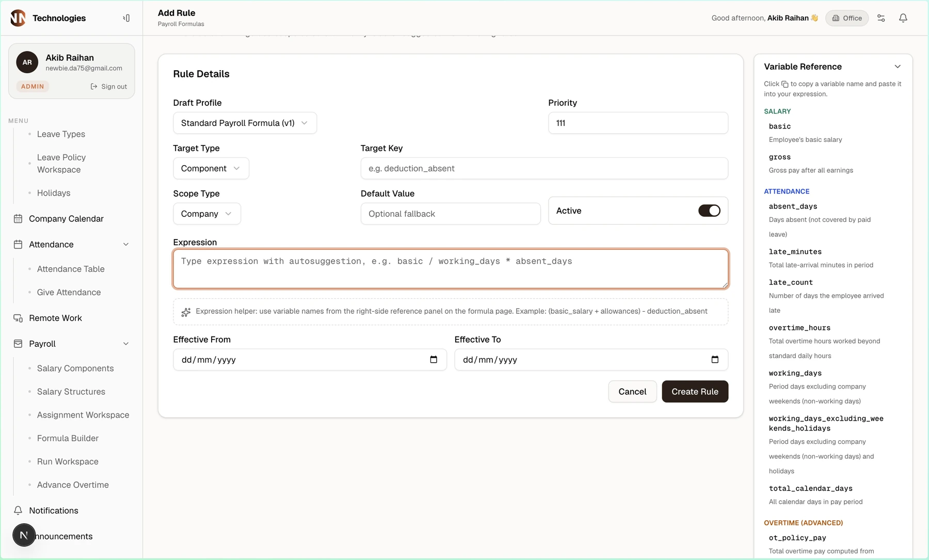Click the Target Key input field
929x560 pixels.
[544, 168]
